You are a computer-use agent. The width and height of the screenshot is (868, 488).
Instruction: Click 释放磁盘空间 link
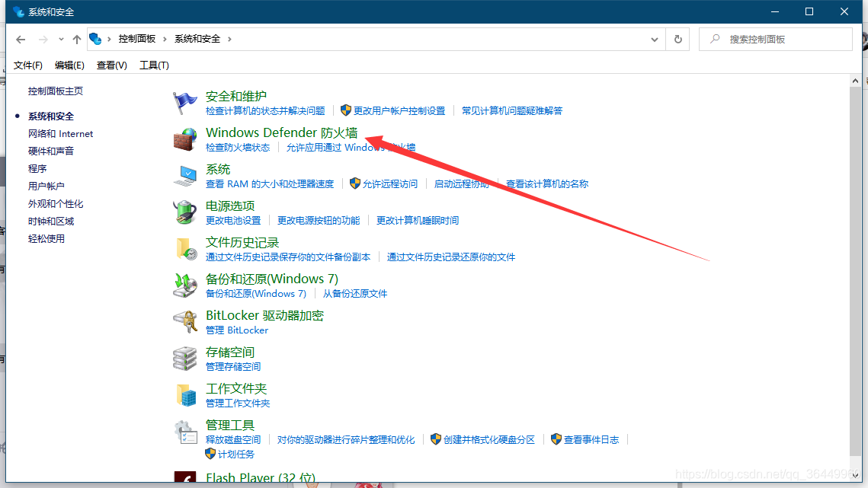tap(233, 439)
